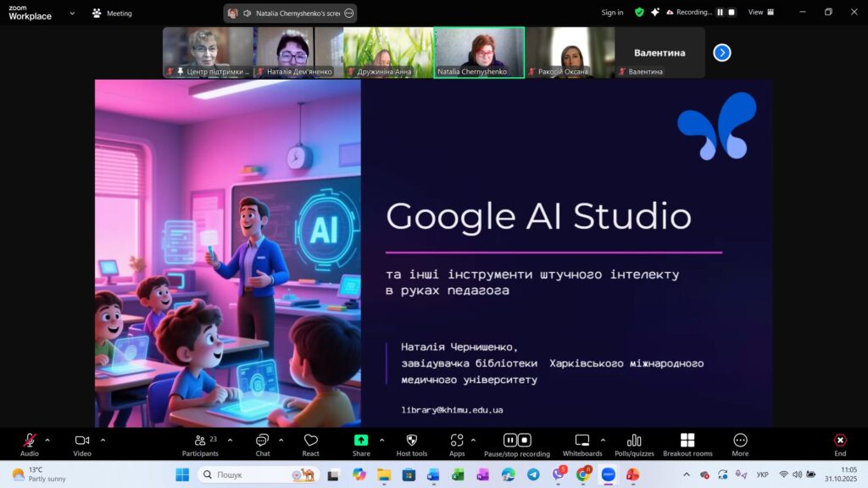This screenshot has height=488, width=868.
Task: Open the Chat panel
Action: coord(263,444)
